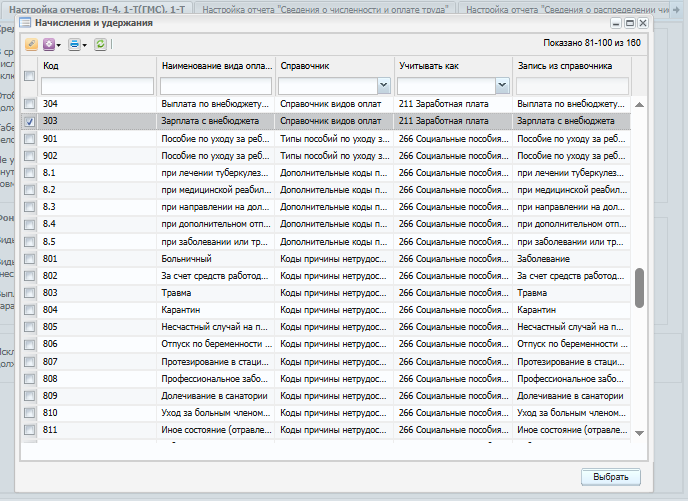Check the row 8.3 checkbox
Image resolution: width=688 pixels, height=501 pixels.
coord(29,207)
